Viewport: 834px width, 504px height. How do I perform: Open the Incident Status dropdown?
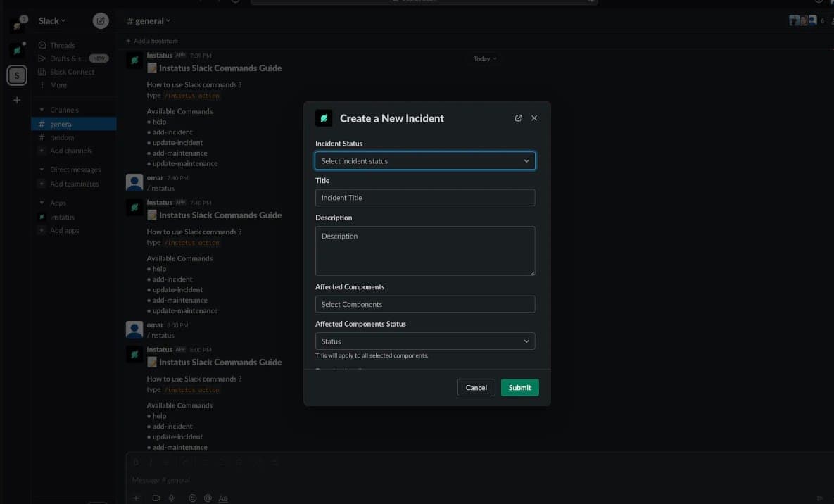tap(425, 160)
